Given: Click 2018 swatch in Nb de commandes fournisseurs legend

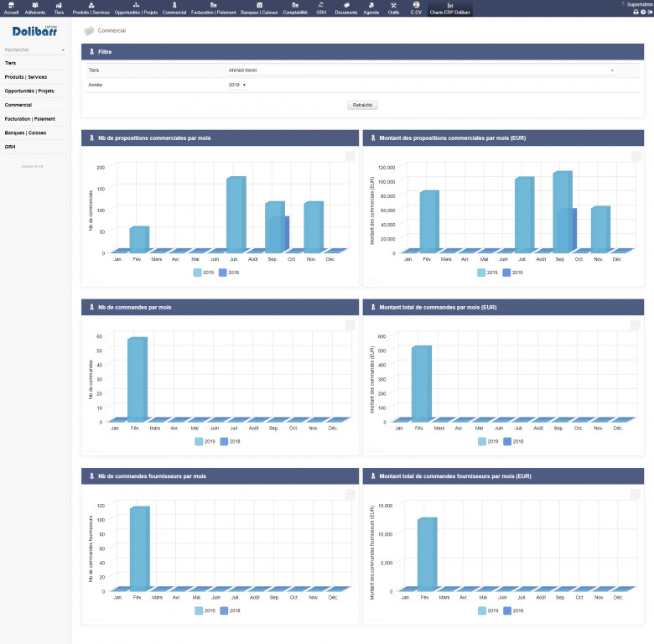Looking at the screenshot, I should [x=225, y=610].
